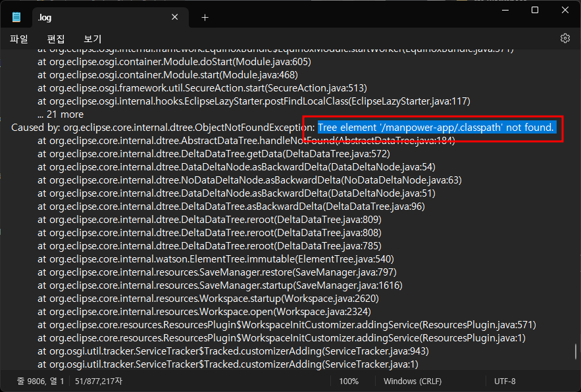Click the 100% zoom level in status bar
The width and height of the screenshot is (581, 392).
pyautogui.click(x=349, y=381)
